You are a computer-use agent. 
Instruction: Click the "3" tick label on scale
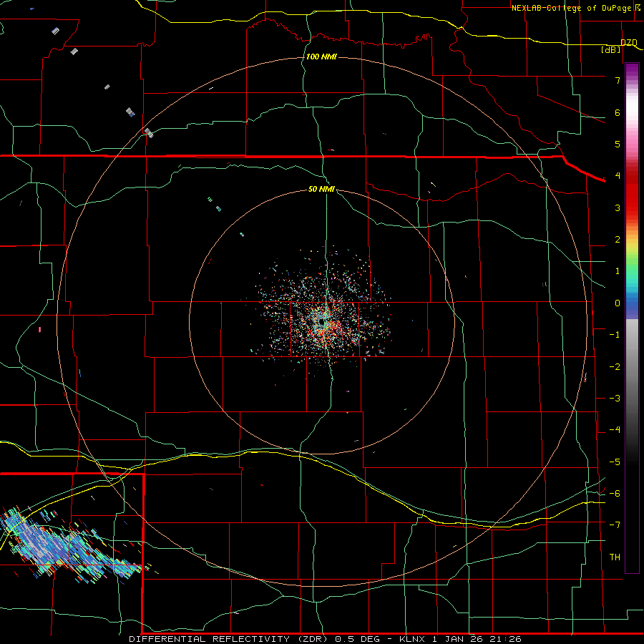tap(618, 208)
